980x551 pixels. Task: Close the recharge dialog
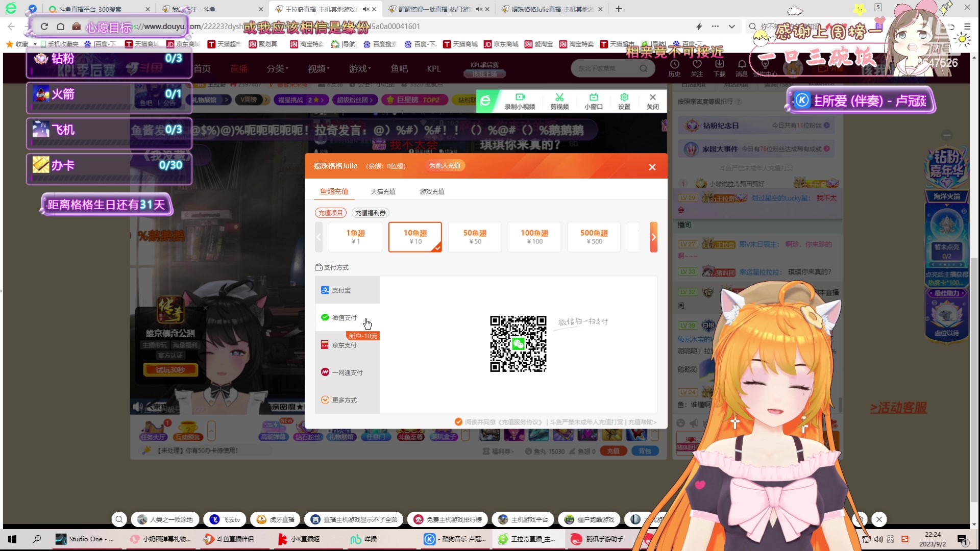tap(652, 167)
